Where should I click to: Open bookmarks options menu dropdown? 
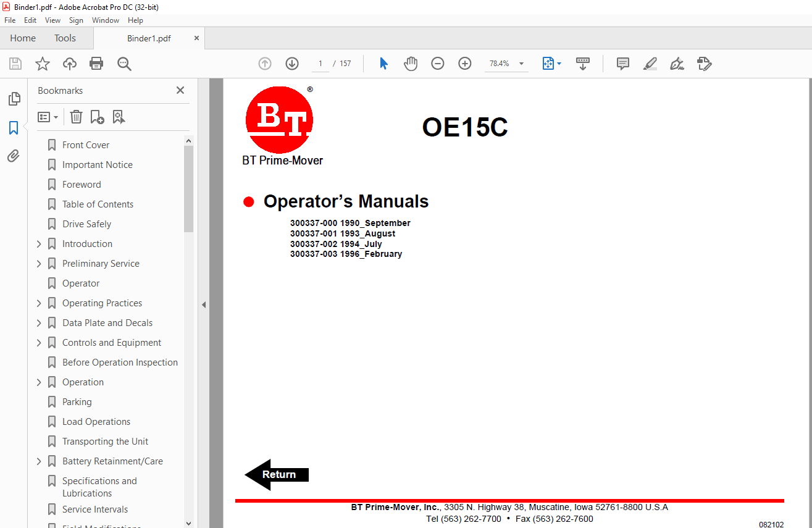tap(48, 117)
